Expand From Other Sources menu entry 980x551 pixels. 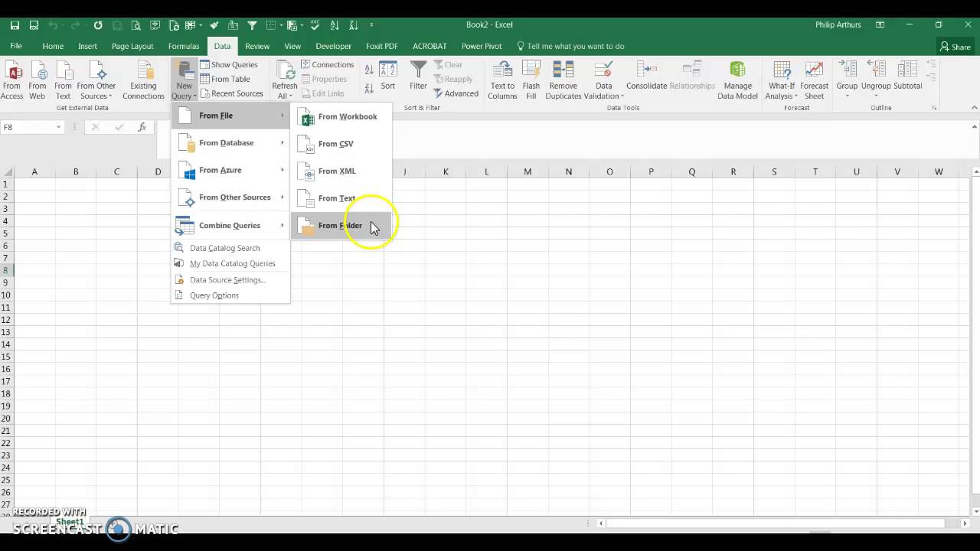click(x=230, y=197)
